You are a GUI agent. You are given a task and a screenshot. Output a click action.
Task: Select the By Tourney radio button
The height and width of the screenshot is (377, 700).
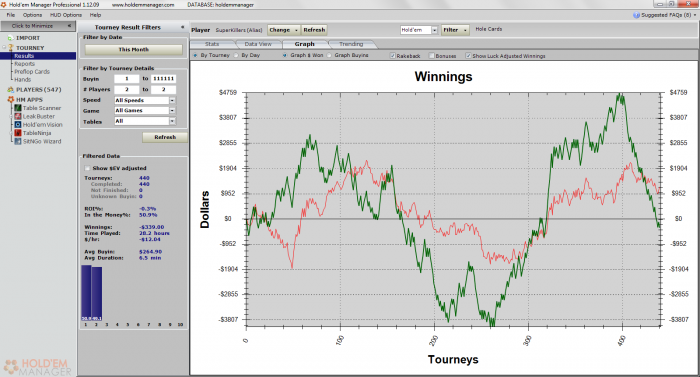tap(195, 55)
